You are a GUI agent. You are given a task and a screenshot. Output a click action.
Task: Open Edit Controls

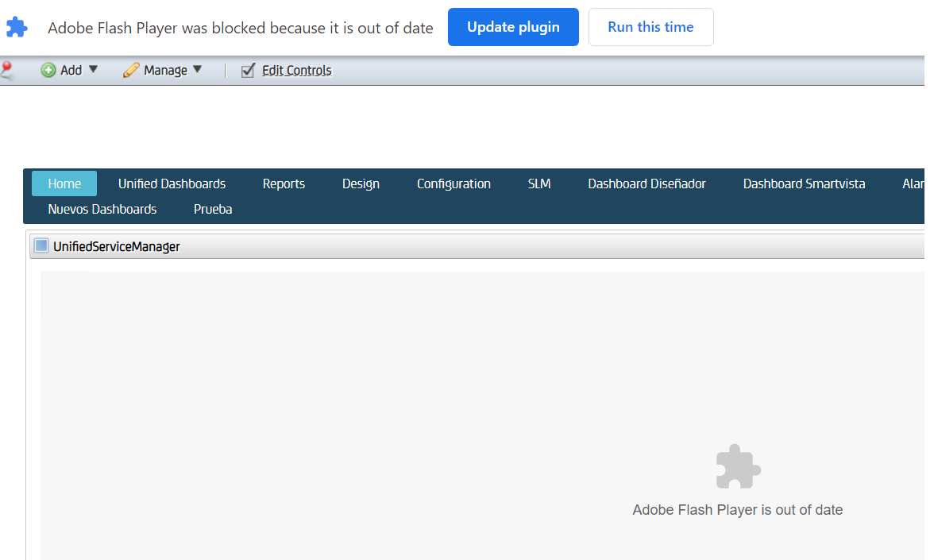[296, 70]
